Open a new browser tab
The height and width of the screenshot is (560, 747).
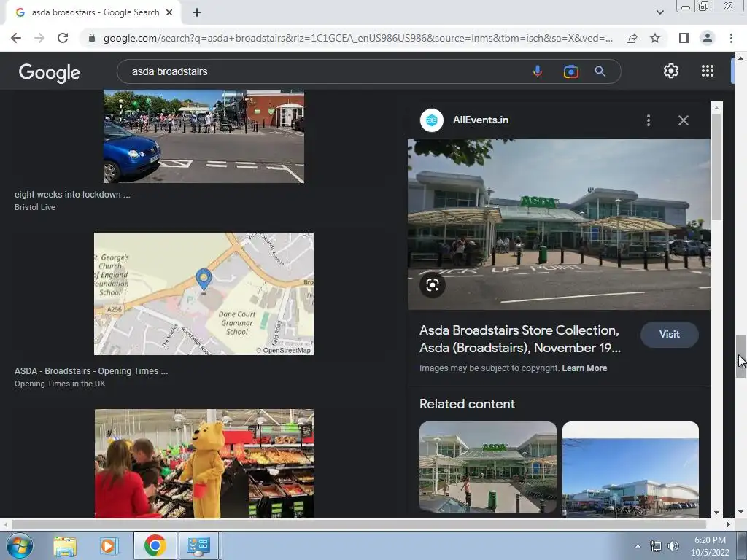(x=197, y=13)
